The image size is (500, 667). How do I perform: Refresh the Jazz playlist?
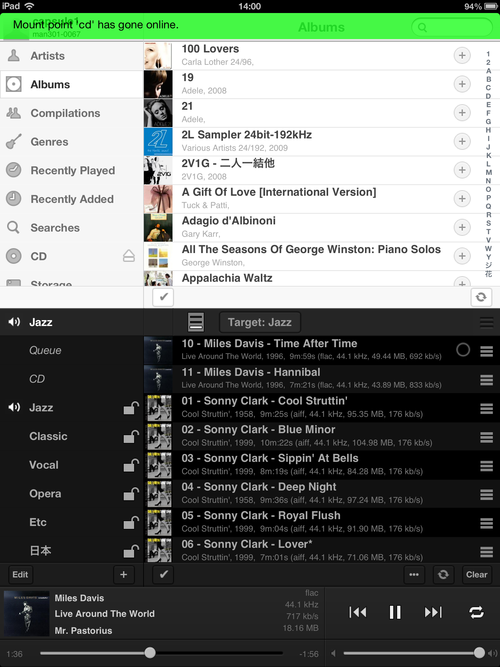coord(443,575)
